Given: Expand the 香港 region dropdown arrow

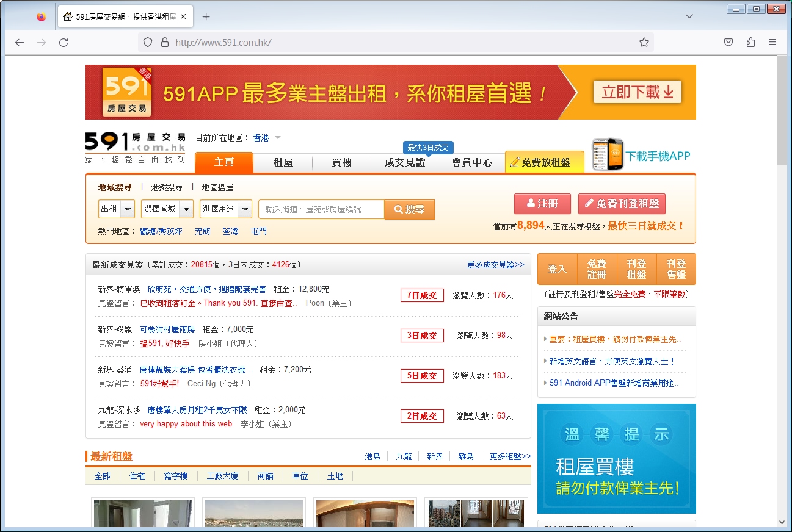Looking at the screenshot, I should [x=278, y=138].
